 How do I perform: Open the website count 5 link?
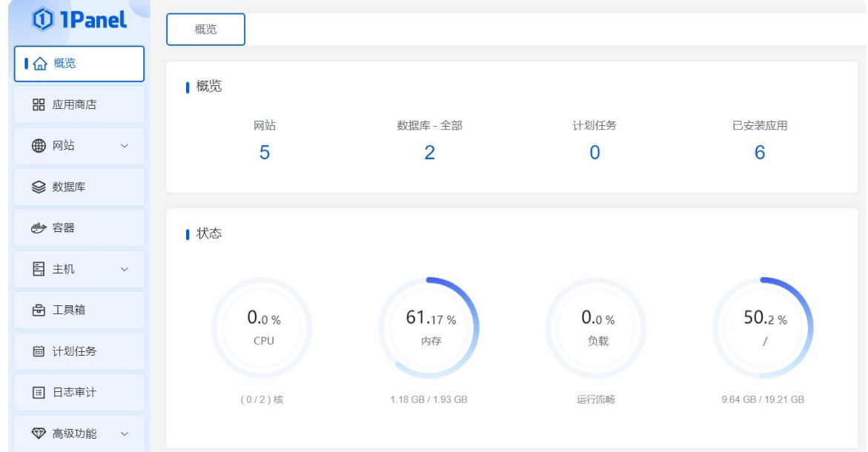click(x=265, y=153)
